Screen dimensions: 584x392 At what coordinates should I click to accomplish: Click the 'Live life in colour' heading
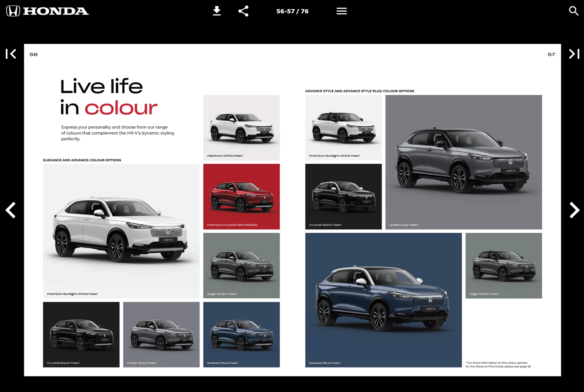click(109, 97)
